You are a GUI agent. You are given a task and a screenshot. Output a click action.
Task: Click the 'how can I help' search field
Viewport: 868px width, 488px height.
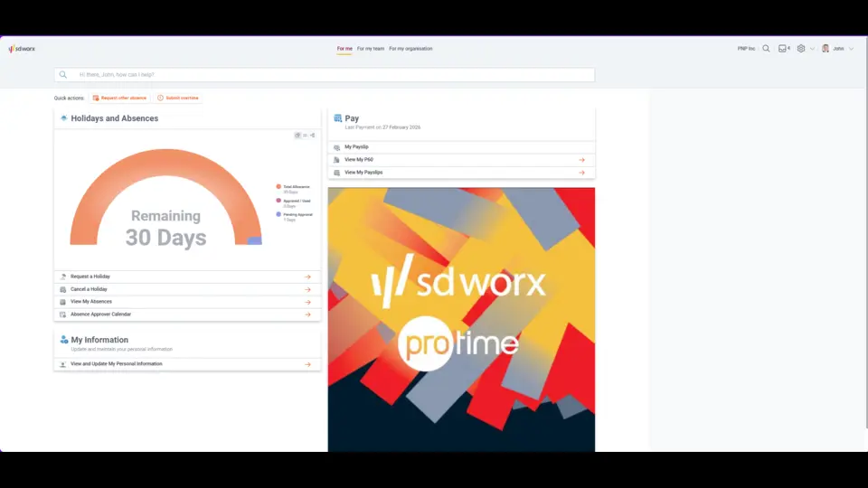[x=325, y=75]
